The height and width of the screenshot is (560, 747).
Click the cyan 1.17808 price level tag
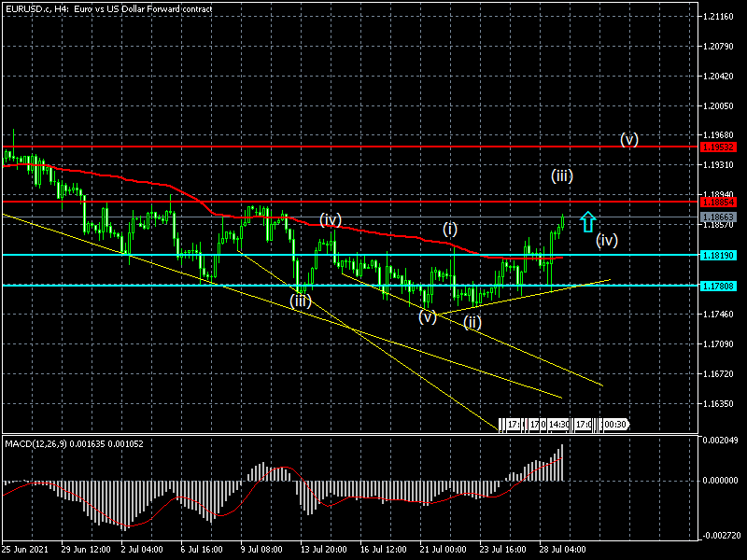coord(718,286)
